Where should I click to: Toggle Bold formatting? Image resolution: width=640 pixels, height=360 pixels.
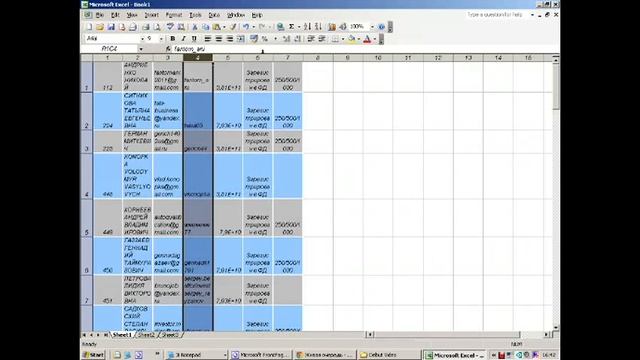(x=173, y=39)
